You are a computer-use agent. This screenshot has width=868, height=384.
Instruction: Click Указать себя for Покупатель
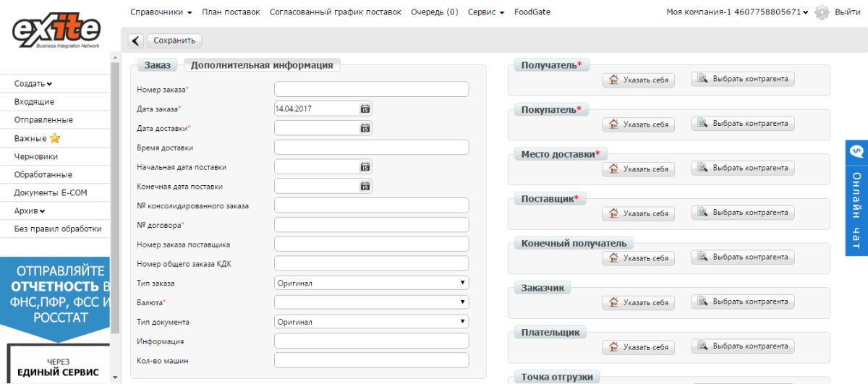(638, 125)
